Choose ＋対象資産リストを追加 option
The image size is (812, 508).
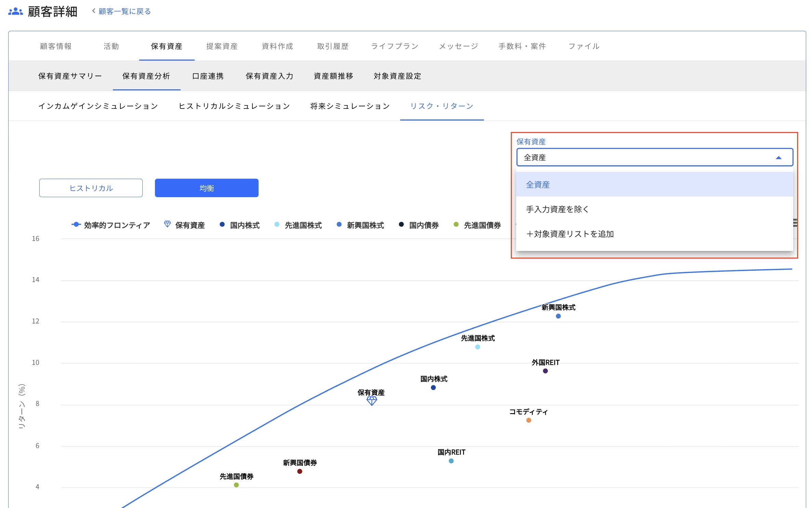pos(570,234)
